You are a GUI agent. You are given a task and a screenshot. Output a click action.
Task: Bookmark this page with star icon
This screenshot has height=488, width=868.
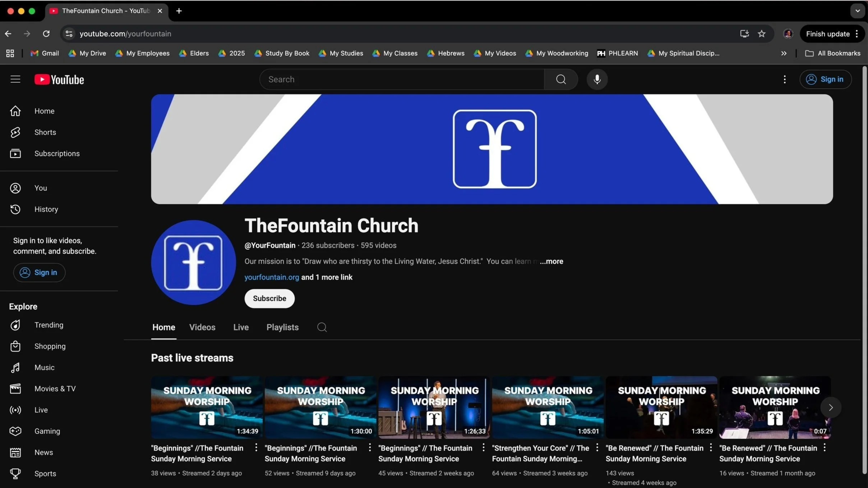click(x=761, y=34)
